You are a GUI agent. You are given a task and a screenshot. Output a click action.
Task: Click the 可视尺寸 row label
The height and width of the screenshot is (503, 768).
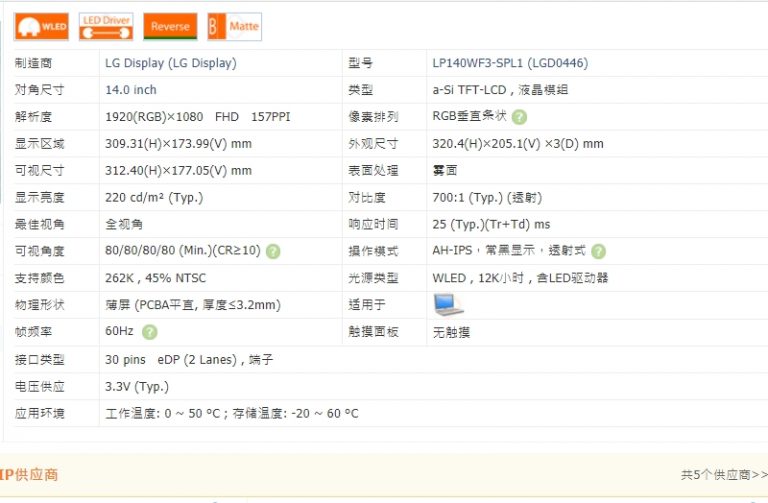coord(40,170)
